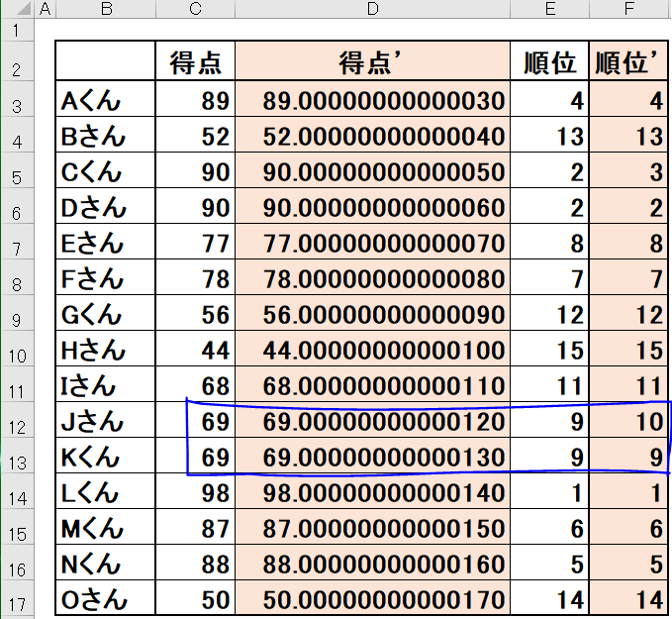Click cell 69.0000000000120
The height and width of the screenshot is (619, 672).
coord(372,420)
